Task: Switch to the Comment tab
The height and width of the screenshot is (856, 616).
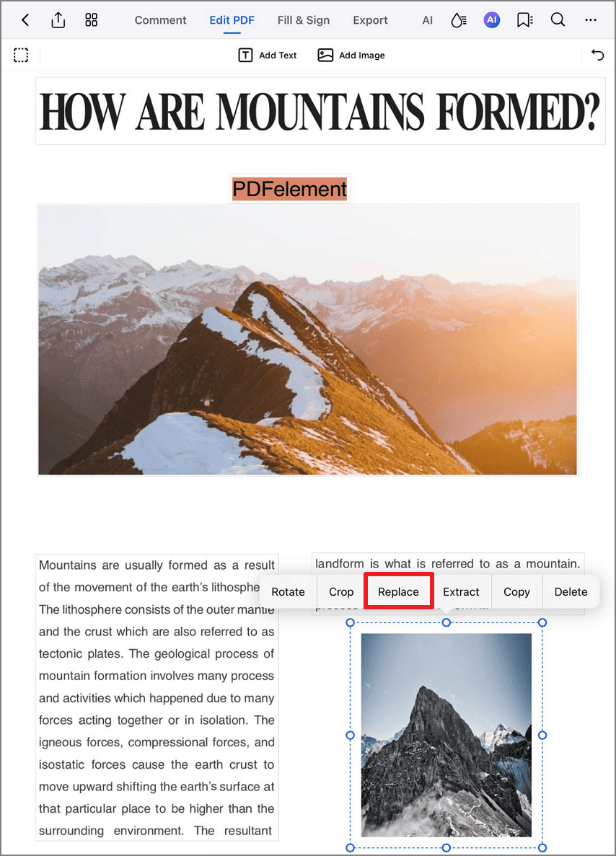Action: pyautogui.click(x=161, y=20)
